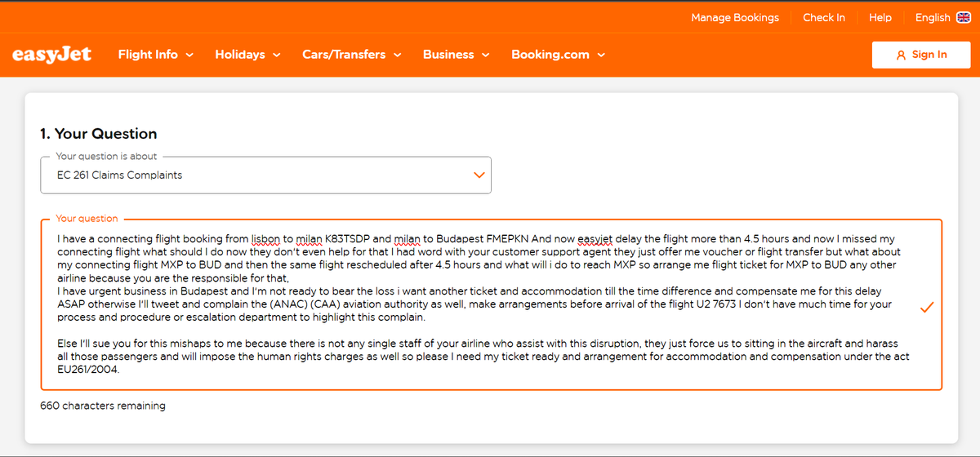Open the Help page
This screenshot has width=980, height=457.
click(x=880, y=17)
